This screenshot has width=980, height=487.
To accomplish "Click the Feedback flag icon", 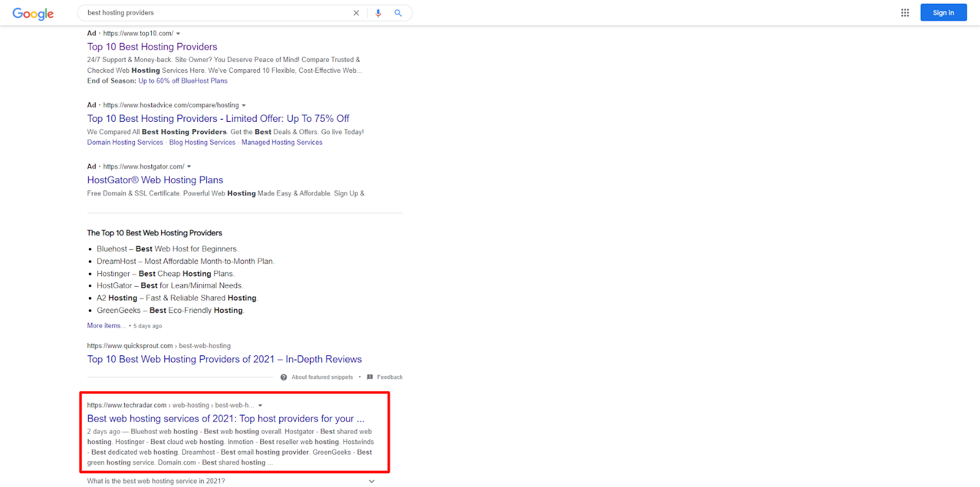I will [x=370, y=377].
